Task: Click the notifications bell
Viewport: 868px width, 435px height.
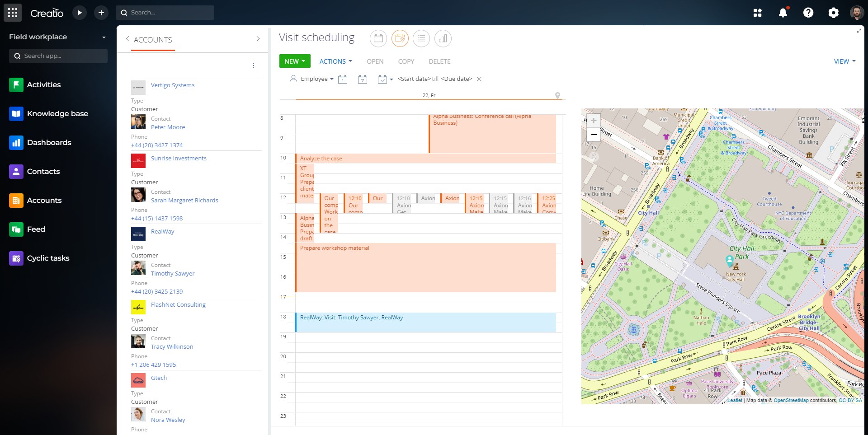Action: coord(783,13)
